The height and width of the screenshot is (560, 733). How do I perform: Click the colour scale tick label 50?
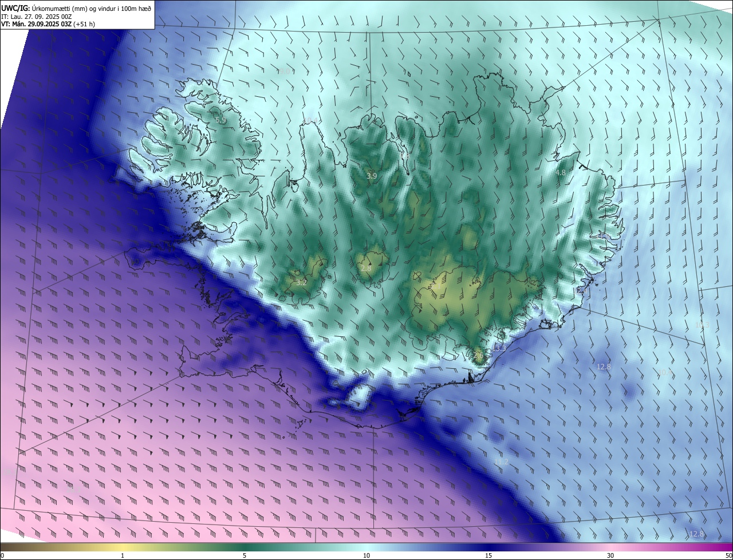728,555
